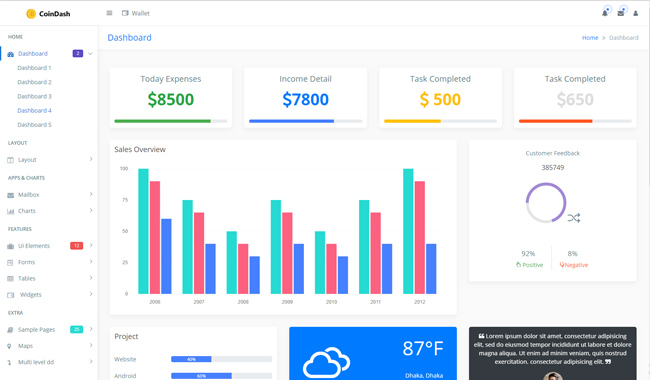The width and height of the screenshot is (650, 380).
Task: Click the Maps pin icon in sidebar
Action: (9, 346)
